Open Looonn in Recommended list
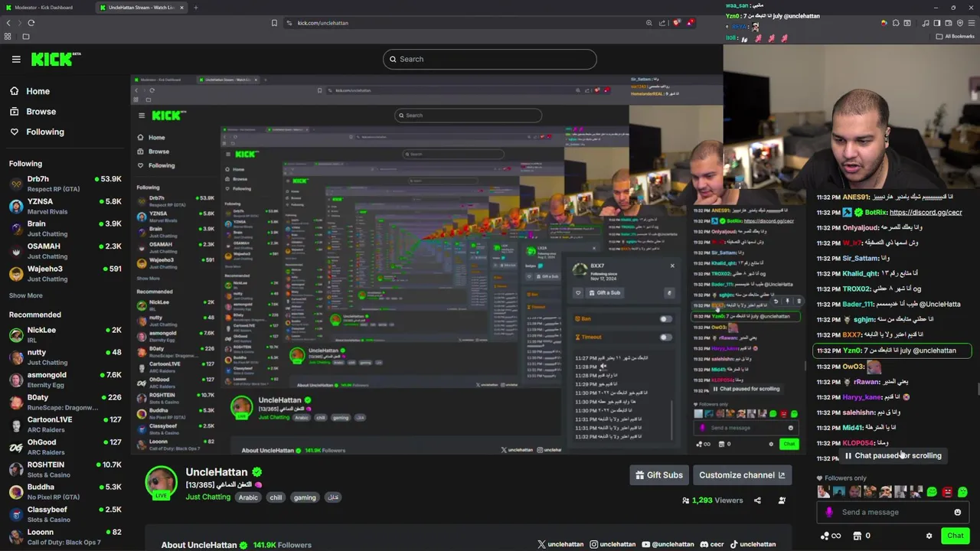This screenshot has width=980, height=551. [x=65, y=536]
